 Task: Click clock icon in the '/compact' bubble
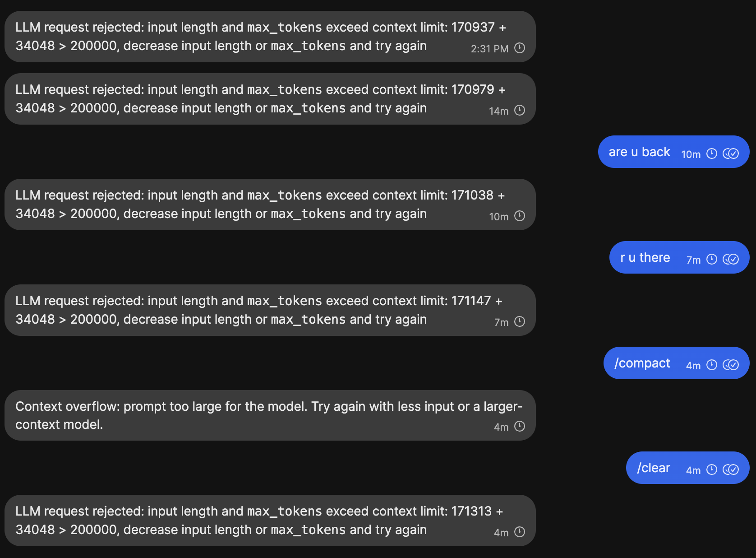pos(712,365)
